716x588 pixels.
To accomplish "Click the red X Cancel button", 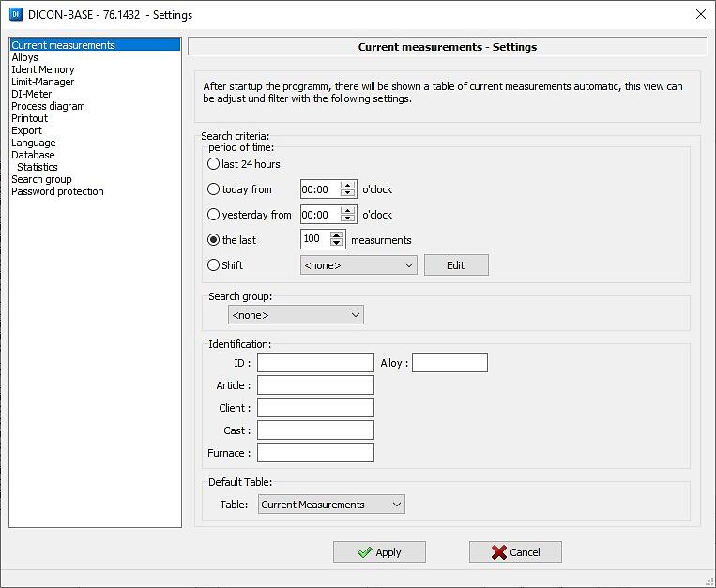I will tap(515, 552).
